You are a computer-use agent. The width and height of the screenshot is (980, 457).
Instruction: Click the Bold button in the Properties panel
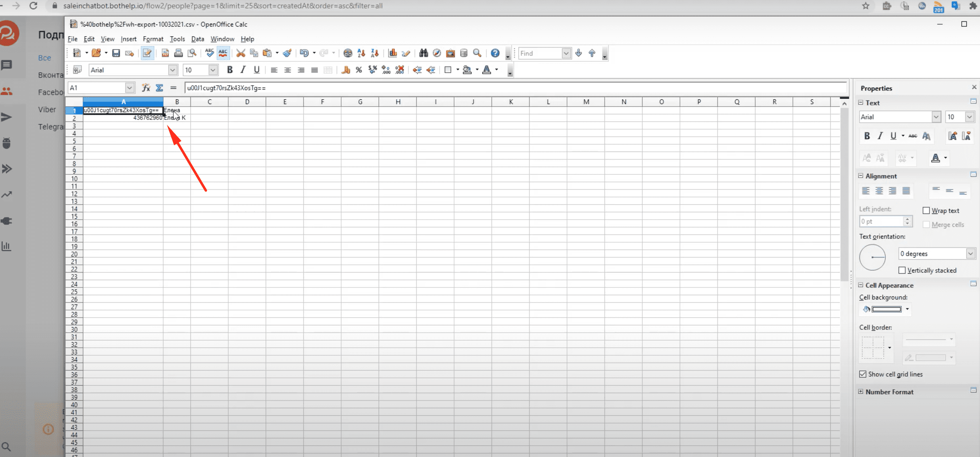coord(867,136)
